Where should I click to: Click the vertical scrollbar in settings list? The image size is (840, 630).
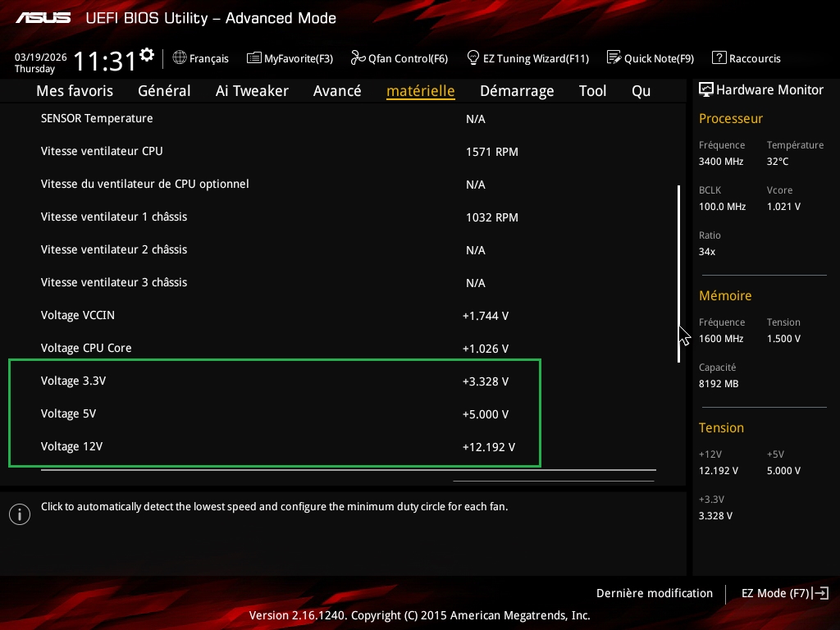click(x=678, y=273)
